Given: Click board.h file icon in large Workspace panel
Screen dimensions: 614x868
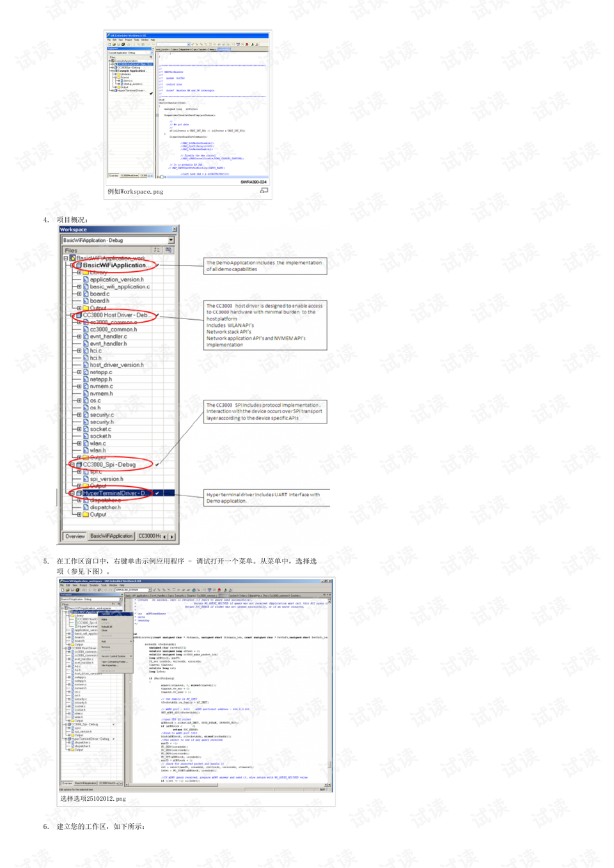Looking at the screenshot, I should pos(86,301).
